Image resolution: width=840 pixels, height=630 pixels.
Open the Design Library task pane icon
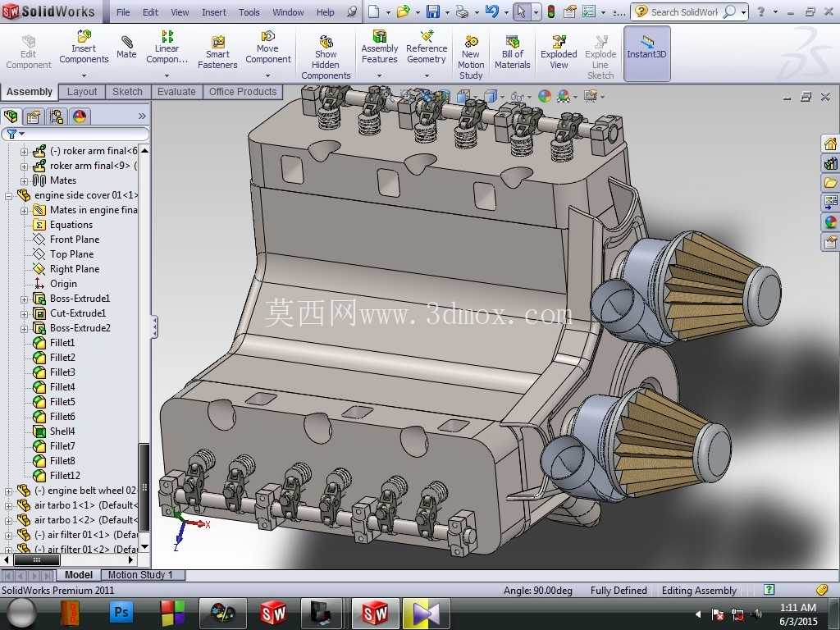[830, 163]
